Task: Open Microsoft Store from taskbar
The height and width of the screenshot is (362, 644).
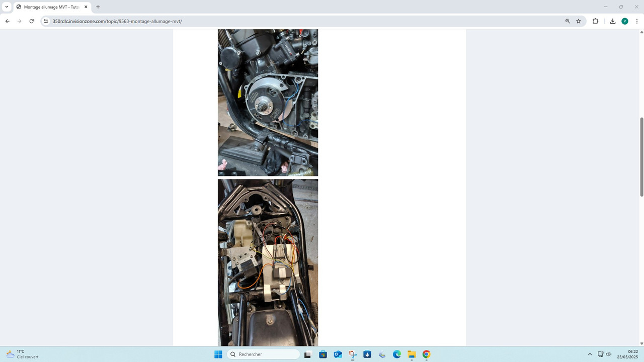Action: point(323,354)
